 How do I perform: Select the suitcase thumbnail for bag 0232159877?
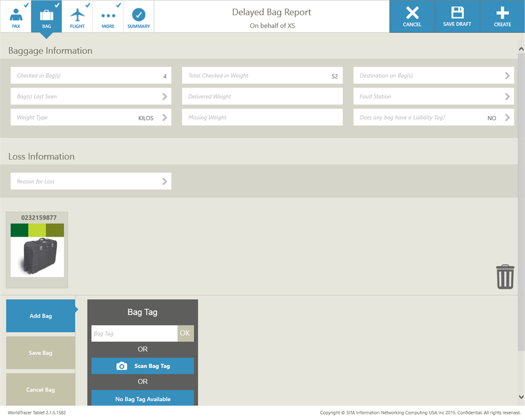click(37, 256)
